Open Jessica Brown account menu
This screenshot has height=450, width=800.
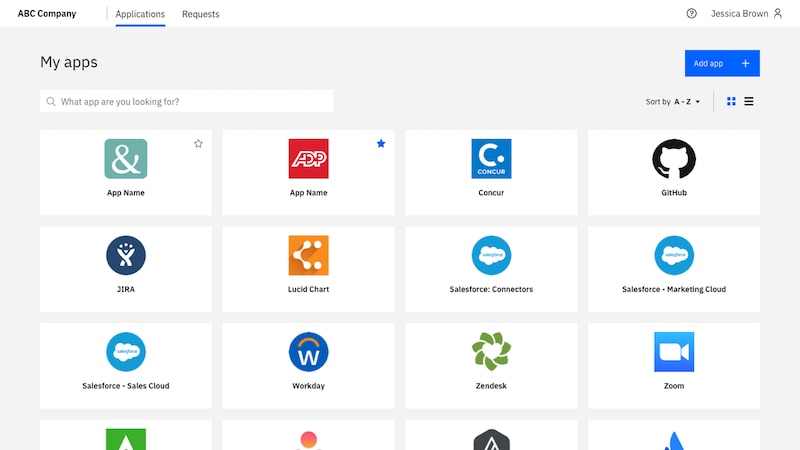pos(746,13)
